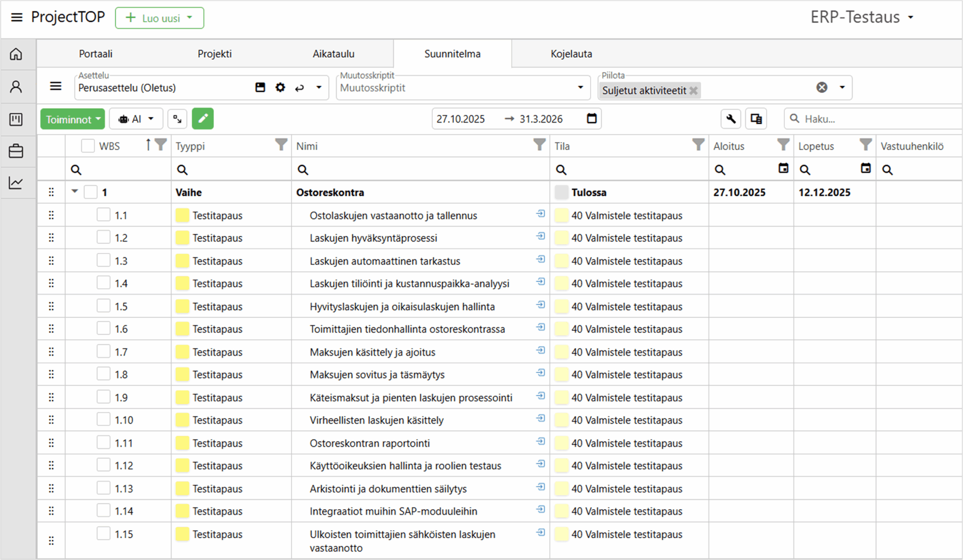Open the briefcase icon in sidebar
963x560 pixels.
point(16,151)
